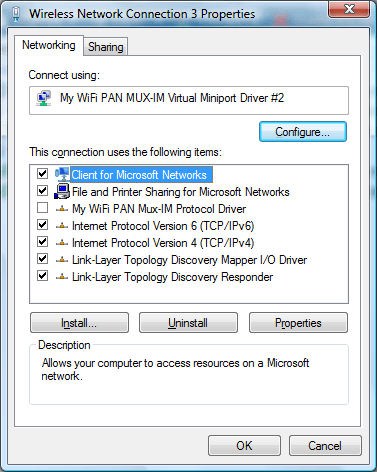Click the File and Printer Sharing icon
Screen dimensions: 377x472
click(62, 191)
